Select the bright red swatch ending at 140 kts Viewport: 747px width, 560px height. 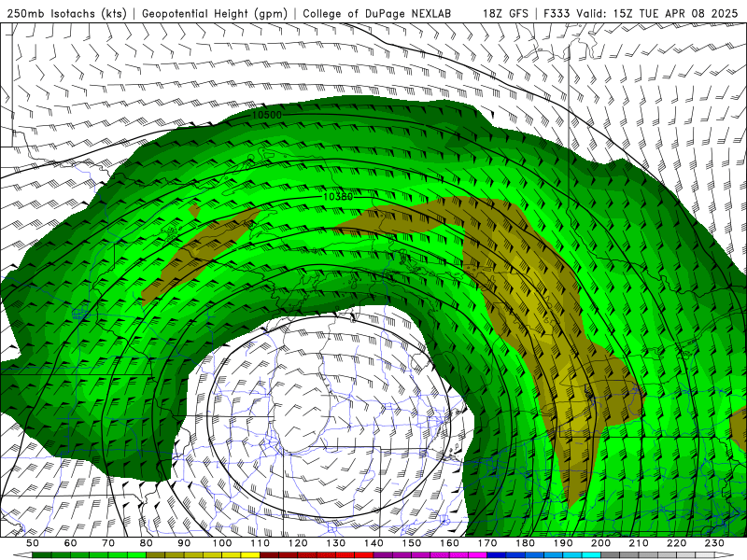click(364, 555)
